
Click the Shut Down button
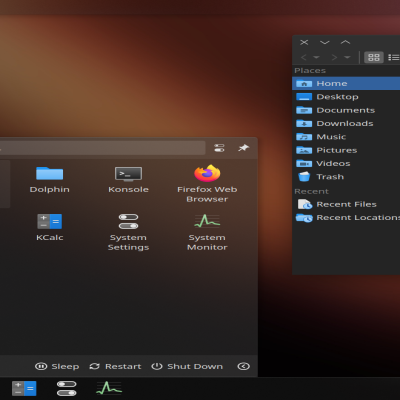click(x=187, y=366)
